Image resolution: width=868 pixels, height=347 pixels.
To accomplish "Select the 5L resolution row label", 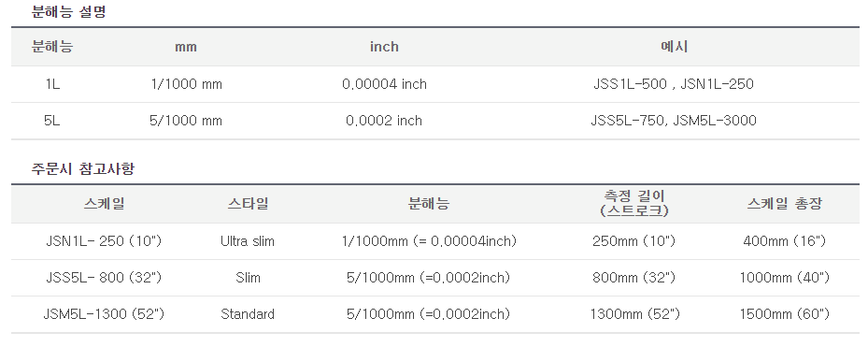I will [52, 121].
